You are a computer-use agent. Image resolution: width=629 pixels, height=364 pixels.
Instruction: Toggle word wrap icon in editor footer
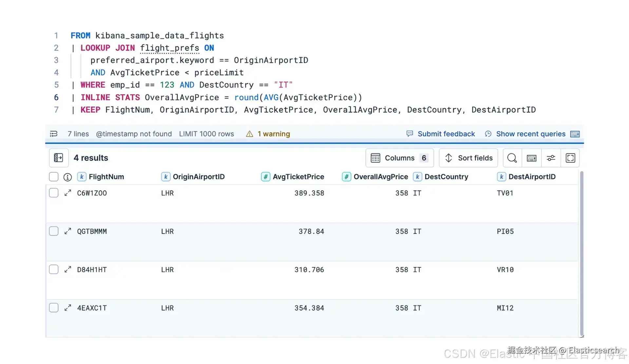[x=54, y=134]
